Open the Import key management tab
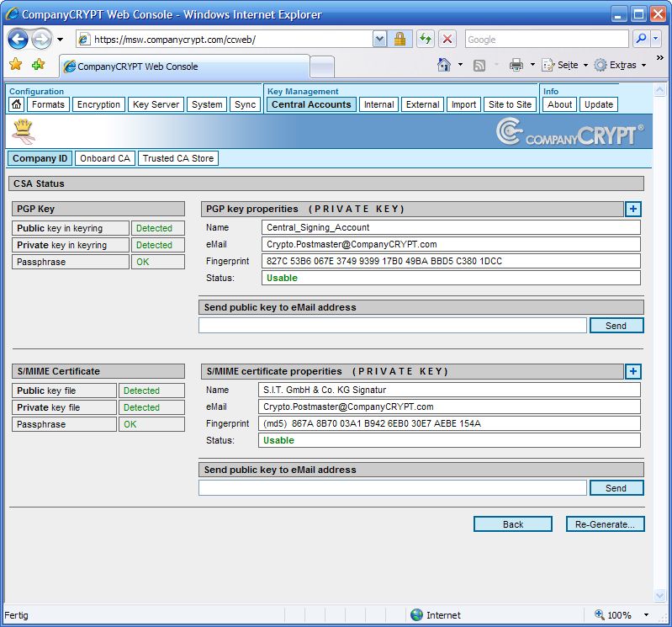Viewport: 672px width, 627px height. click(463, 104)
